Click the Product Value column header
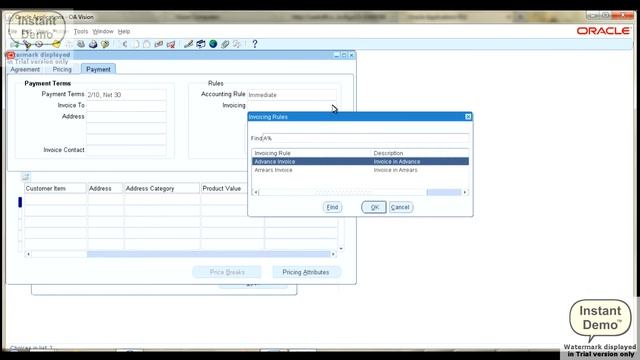The height and width of the screenshot is (360, 640). point(233,189)
